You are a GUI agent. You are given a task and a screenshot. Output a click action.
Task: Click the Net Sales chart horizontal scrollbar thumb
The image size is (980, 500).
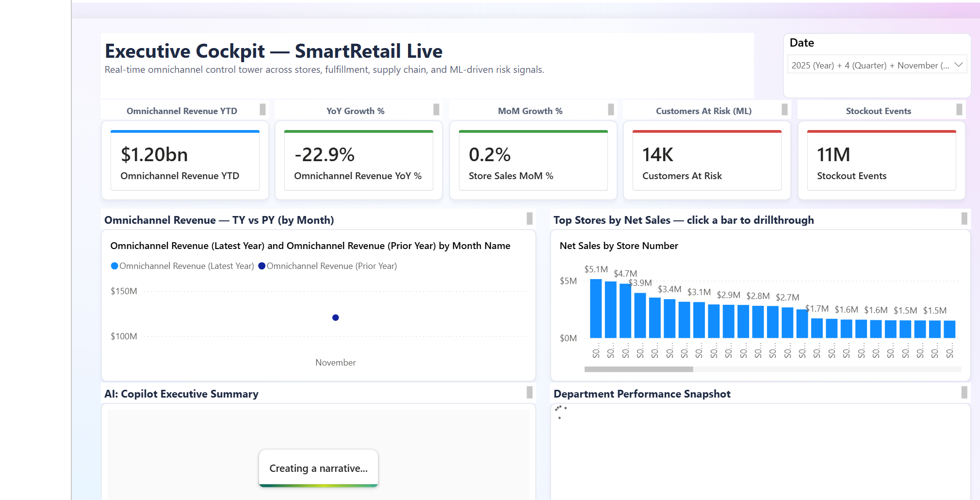tap(638, 369)
